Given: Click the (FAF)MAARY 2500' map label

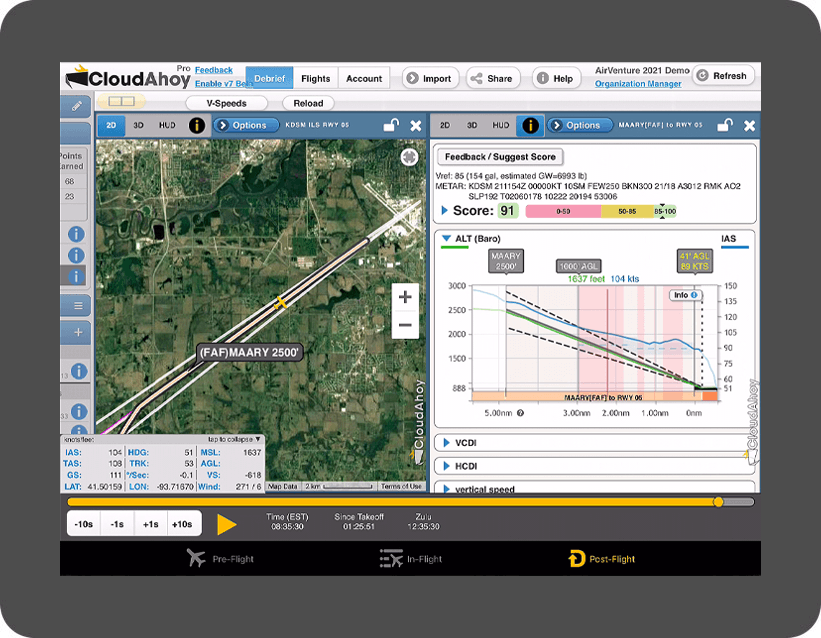Looking at the screenshot, I should click(249, 353).
